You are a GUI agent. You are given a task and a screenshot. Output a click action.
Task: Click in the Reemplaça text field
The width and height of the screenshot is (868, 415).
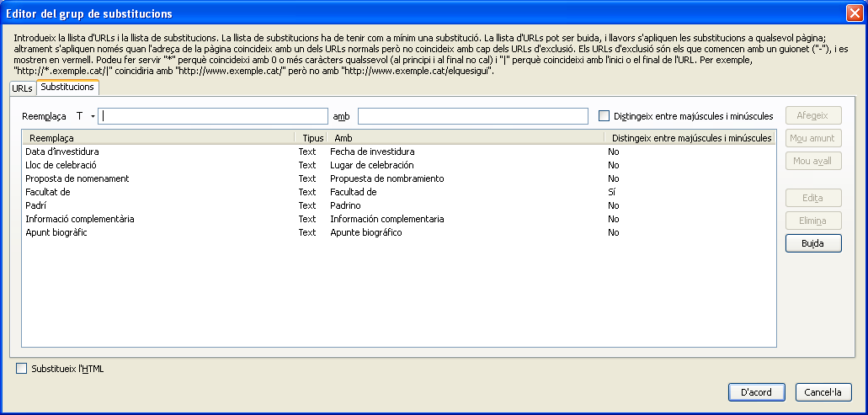[x=212, y=116]
